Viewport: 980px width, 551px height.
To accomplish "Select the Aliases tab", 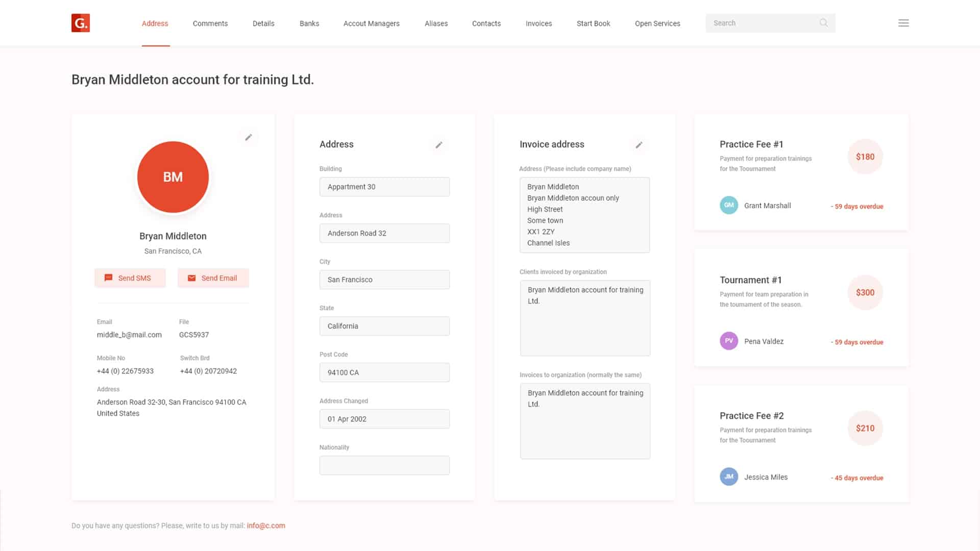I will [436, 23].
